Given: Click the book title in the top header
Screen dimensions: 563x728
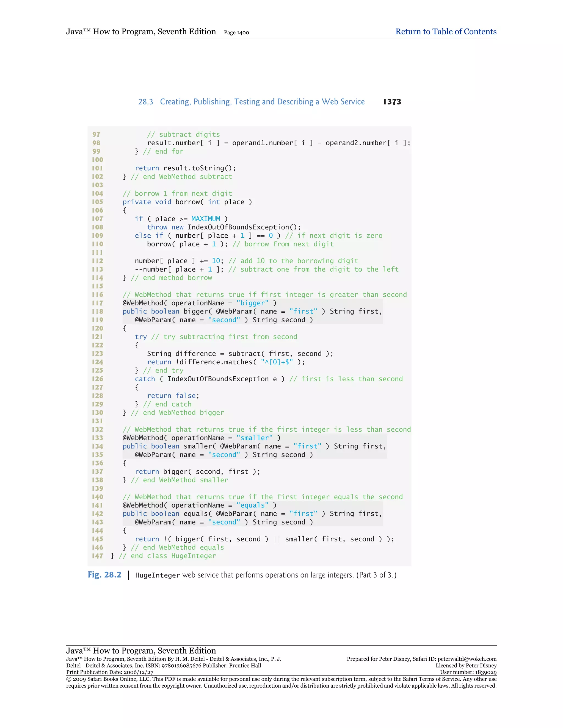Looking at the screenshot, I should 141,32.
